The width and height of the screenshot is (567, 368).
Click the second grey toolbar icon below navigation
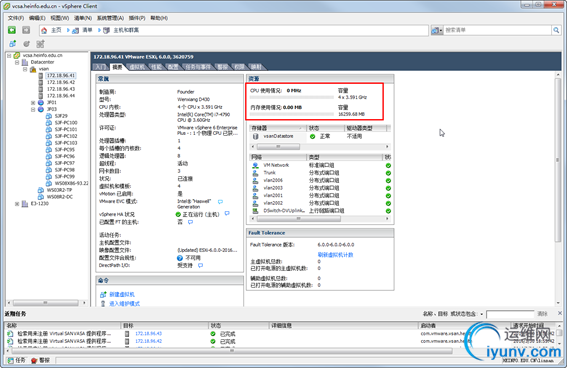[26, 44]
